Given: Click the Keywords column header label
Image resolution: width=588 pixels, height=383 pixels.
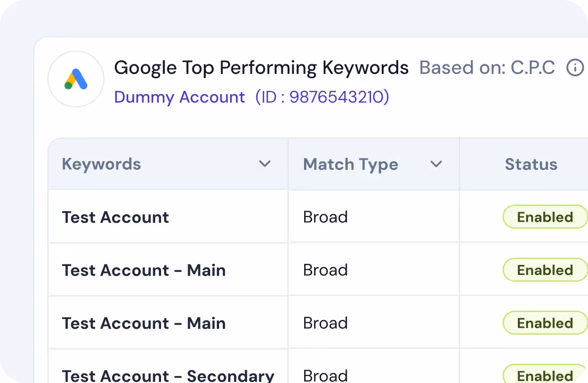Looking at the screenshot, I should tap(101, 164).
